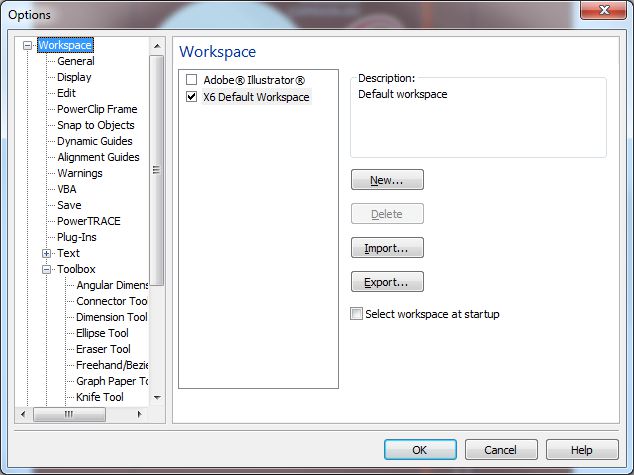The image size is (634, 475).
Task: Select the Text tree item
Action: point(68,253)
